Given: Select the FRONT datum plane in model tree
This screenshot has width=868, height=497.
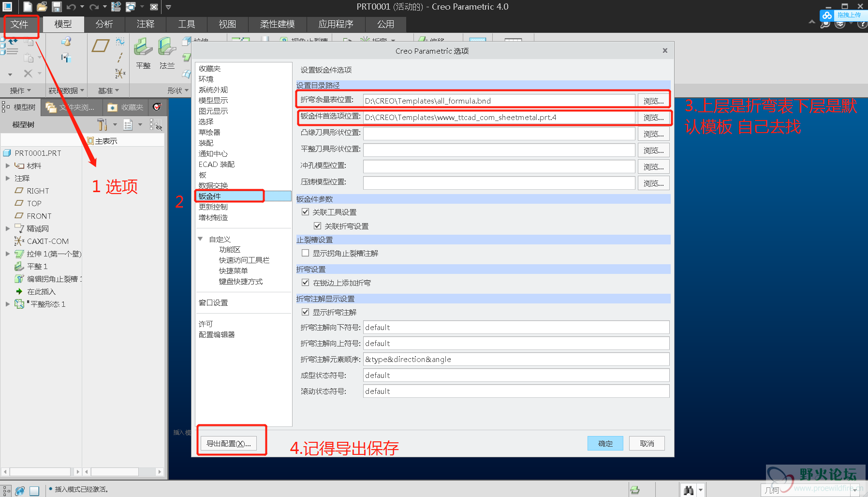Looking at the screenshot, I should [x=33, y=216].
